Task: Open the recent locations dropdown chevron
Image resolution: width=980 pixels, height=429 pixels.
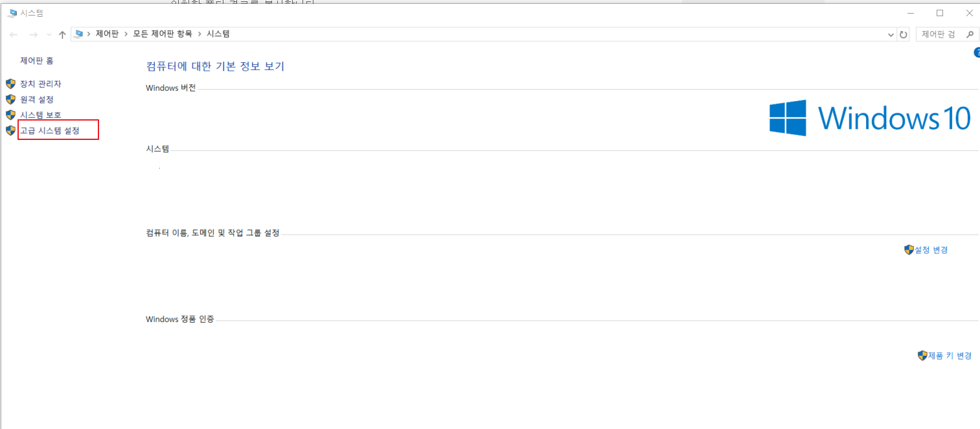Action: point(49,34)
